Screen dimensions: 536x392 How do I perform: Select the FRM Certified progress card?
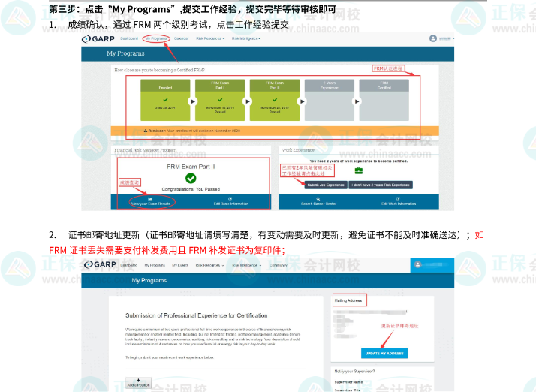pyautogui.click(x=384, y=100)
